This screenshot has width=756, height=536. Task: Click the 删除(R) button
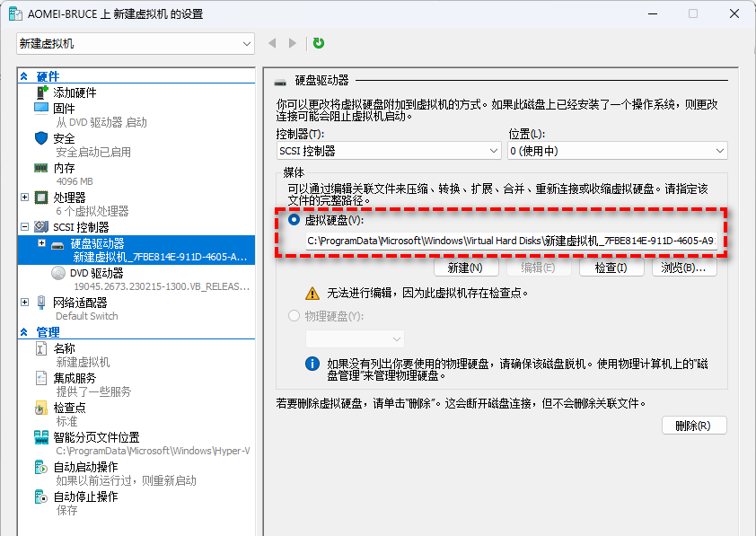tap(694, 426)
